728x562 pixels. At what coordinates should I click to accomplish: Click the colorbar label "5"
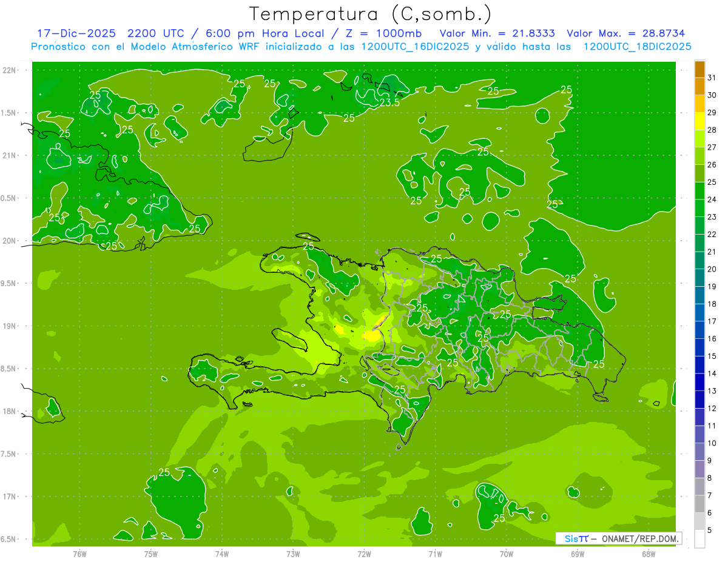click(x=710, y=530)
